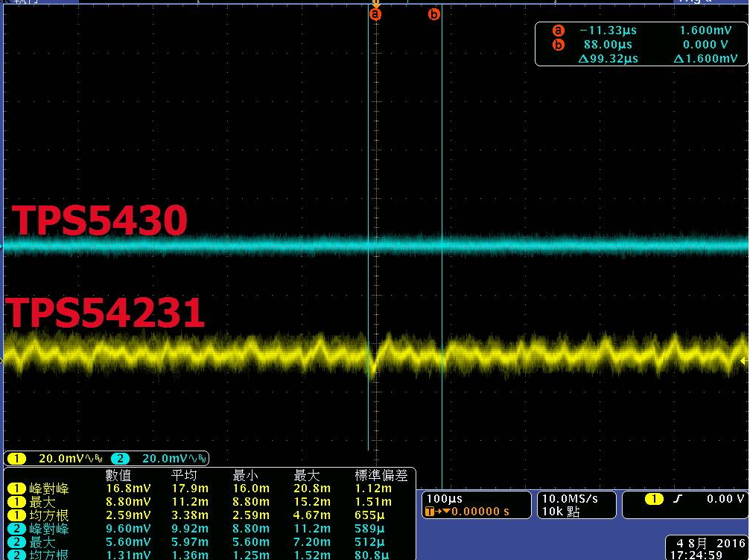The image size is (750, 560).
Task: Click the Δ1.600mV delta voltage readout
Action: point(706,59)
